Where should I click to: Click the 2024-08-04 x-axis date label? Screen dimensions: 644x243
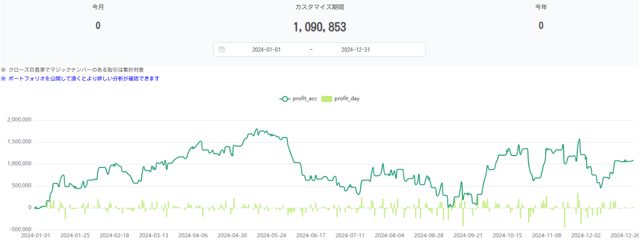(389, 235)
